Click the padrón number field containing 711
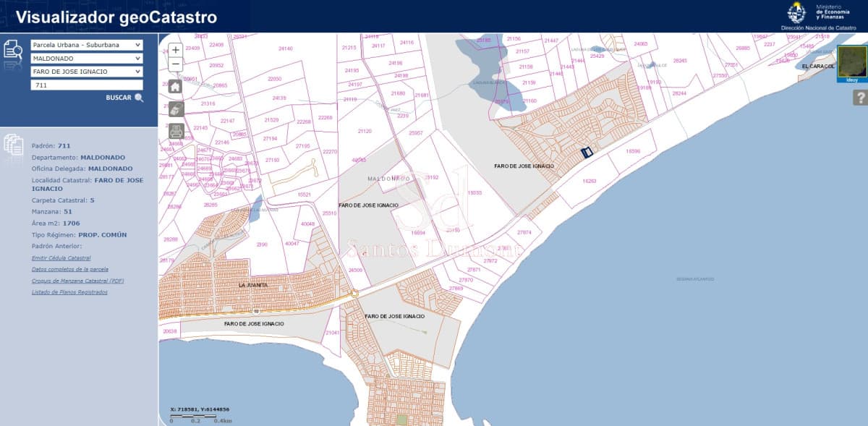This screenshot has width=868, height=426. click(87, 85)
